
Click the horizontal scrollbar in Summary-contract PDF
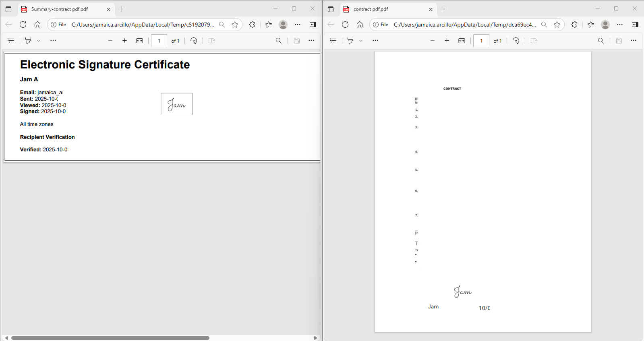click(110, 338)
